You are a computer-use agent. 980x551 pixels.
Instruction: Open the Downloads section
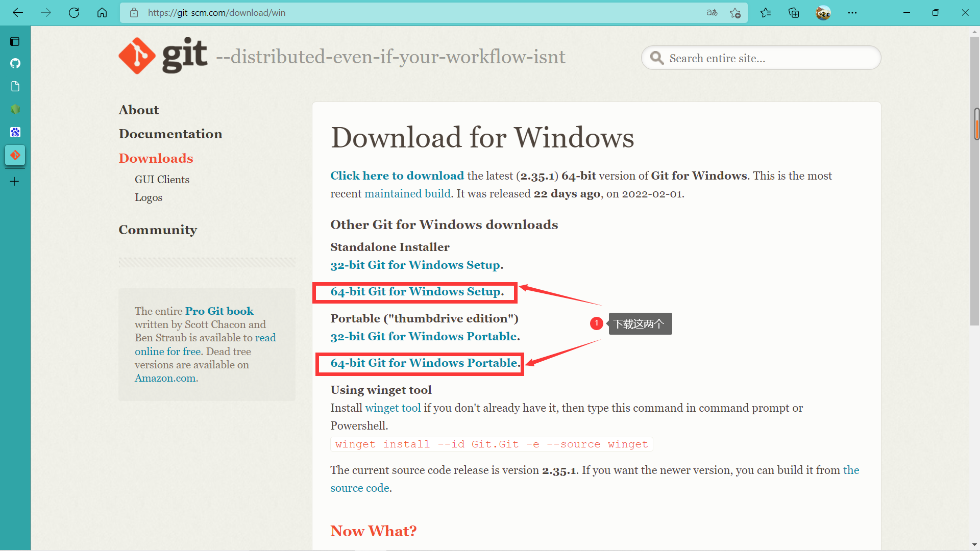pyautogui.click(x=156, y=158)
